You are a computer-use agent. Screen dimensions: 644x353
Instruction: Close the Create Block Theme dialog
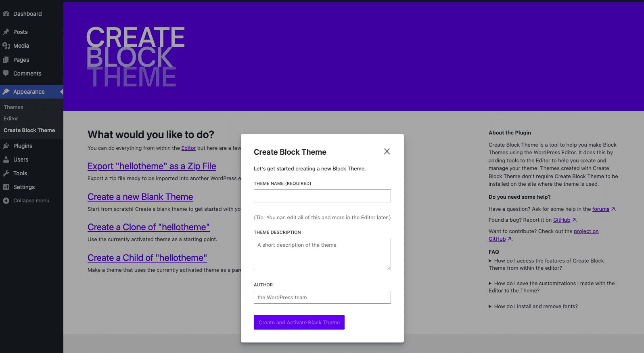tap(387, 151)
